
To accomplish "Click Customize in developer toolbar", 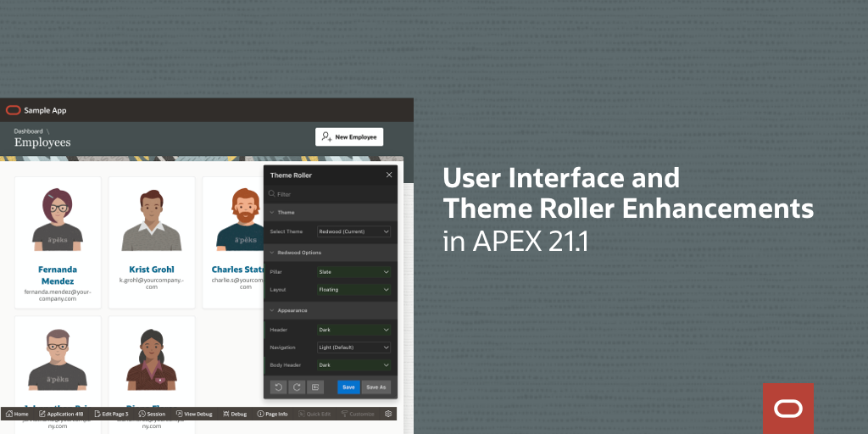I will point(359,414).
